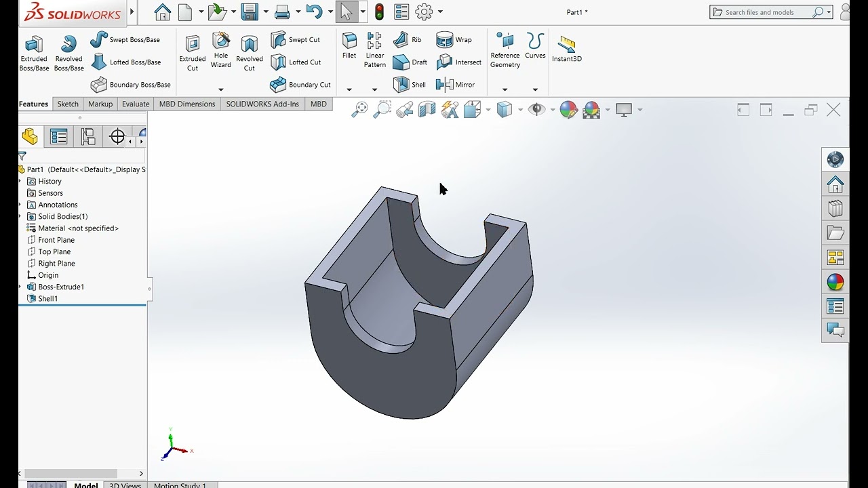Switch to FeatureManager design tree tab
Screen dimensions: 868x488
pos(30,136)
